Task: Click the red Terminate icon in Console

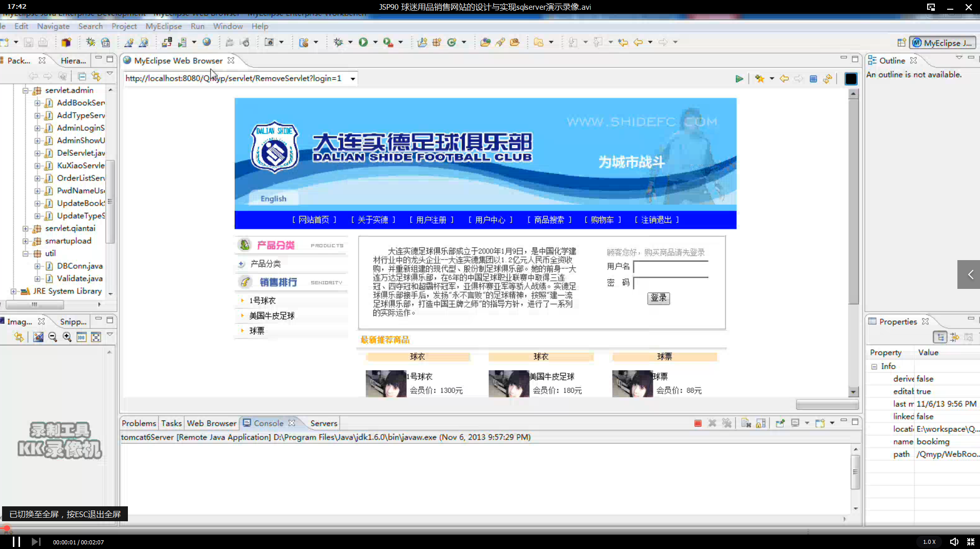Action: (698, 423)
